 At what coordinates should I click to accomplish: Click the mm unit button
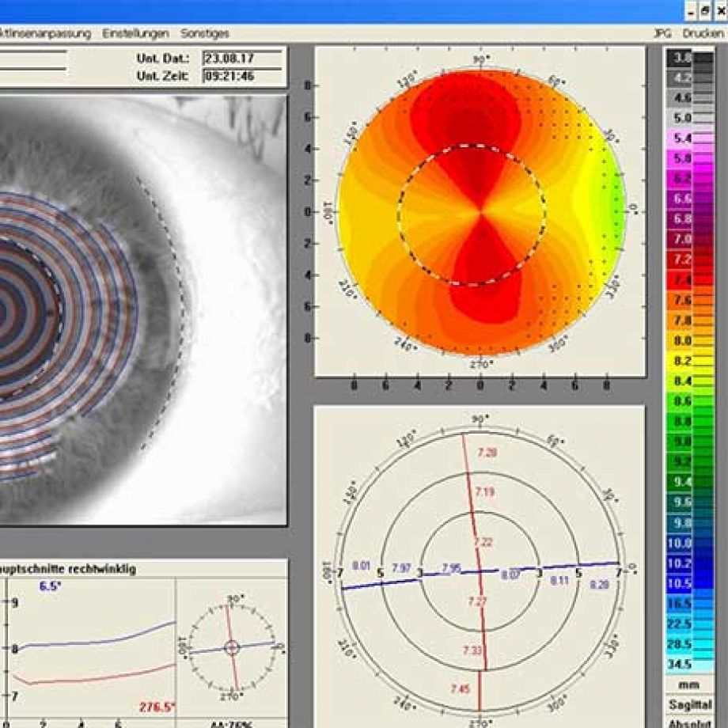click(x=689, y=684)
